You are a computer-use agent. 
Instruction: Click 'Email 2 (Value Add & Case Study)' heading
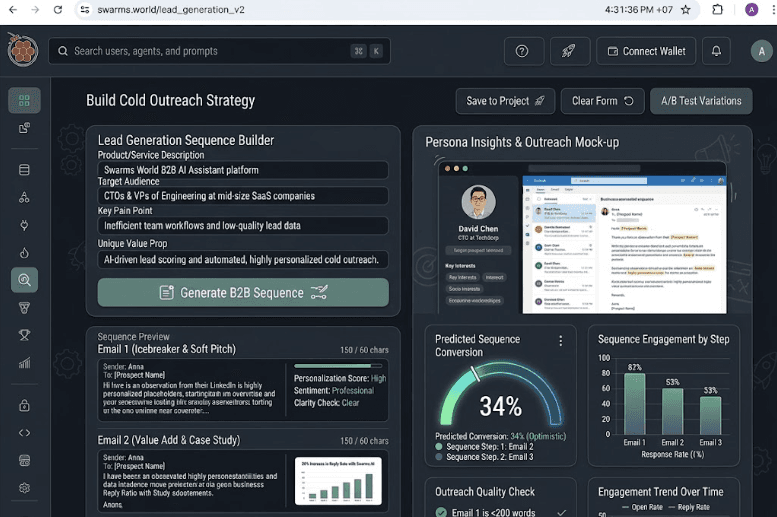click(x=169, y=440)
